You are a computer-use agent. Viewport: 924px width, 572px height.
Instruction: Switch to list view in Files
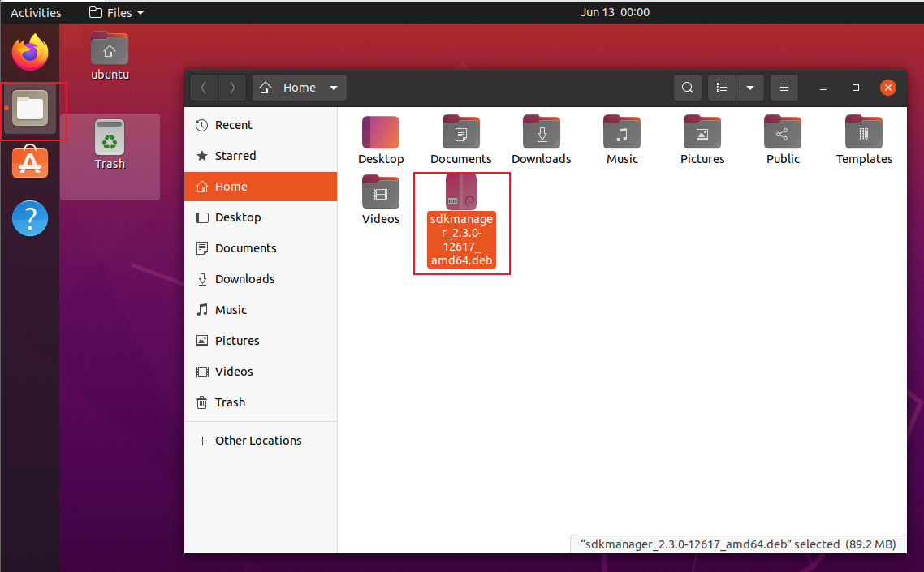pos(721,88)
